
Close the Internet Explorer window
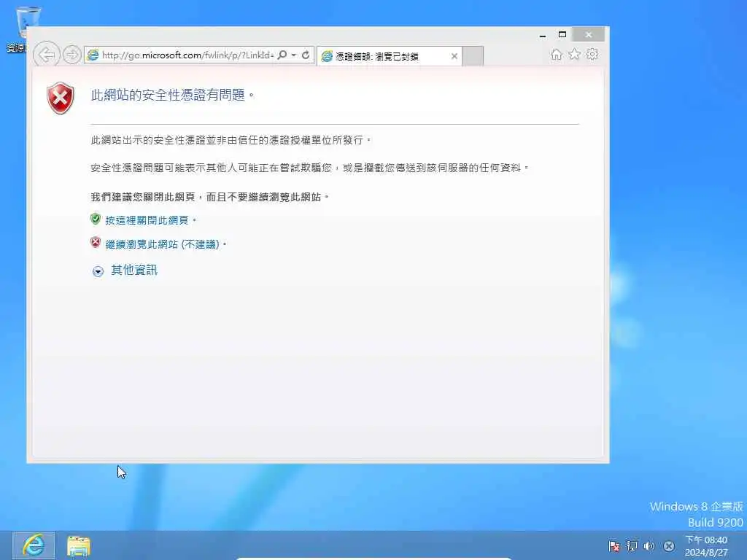pos(589,35)
